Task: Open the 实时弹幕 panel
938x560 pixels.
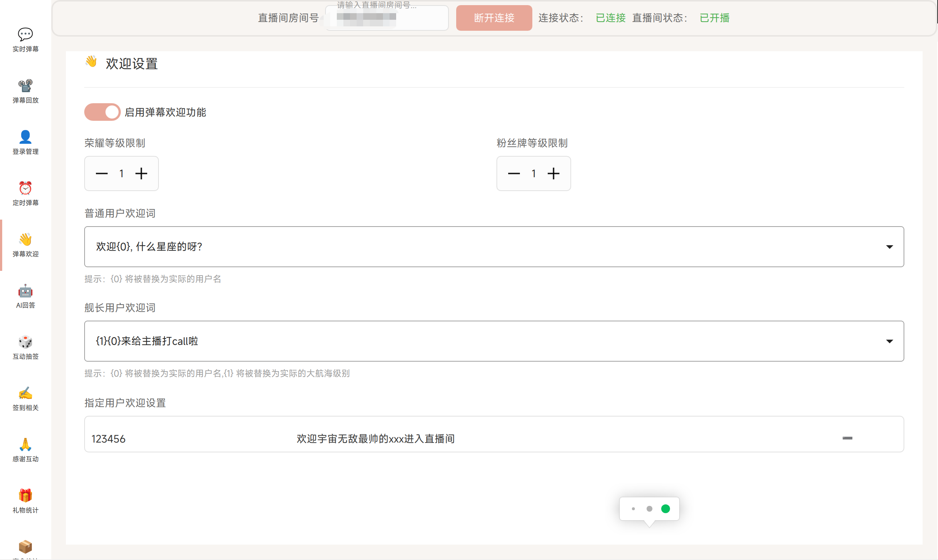Action: click(25, 40)
